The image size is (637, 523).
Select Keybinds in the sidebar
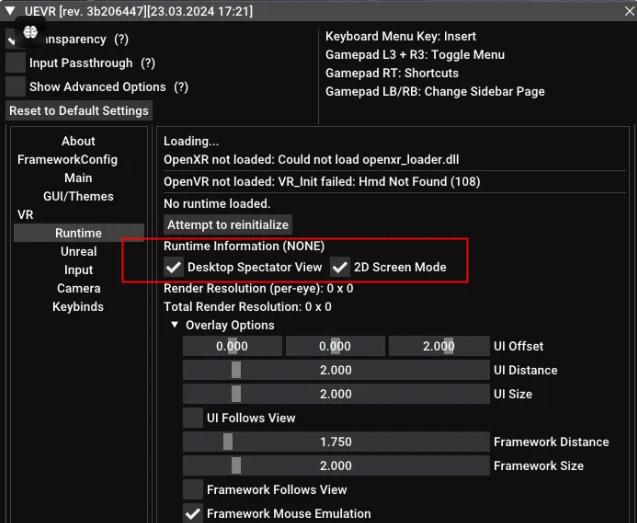[78, 306]
